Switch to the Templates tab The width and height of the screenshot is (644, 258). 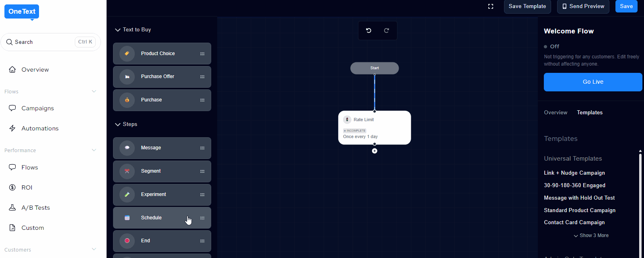[590, 113]
